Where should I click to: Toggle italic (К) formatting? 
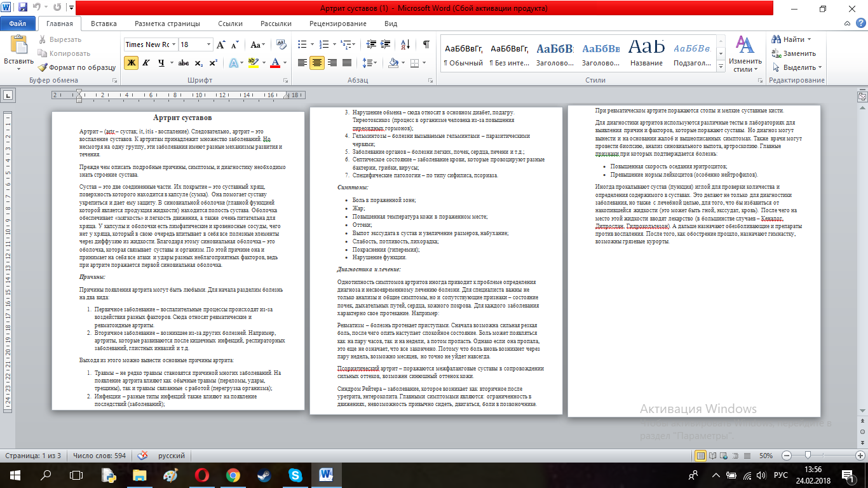coord(146,63)
